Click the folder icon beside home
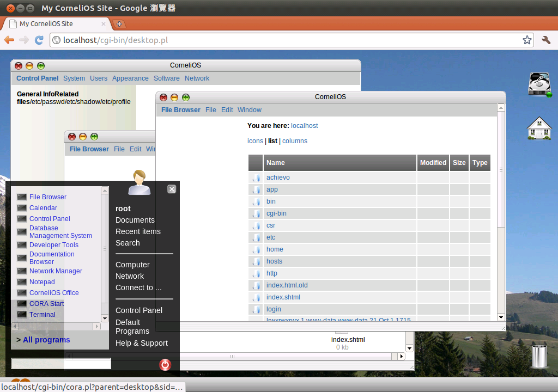 pyautogui.click(x=256, y=249)
